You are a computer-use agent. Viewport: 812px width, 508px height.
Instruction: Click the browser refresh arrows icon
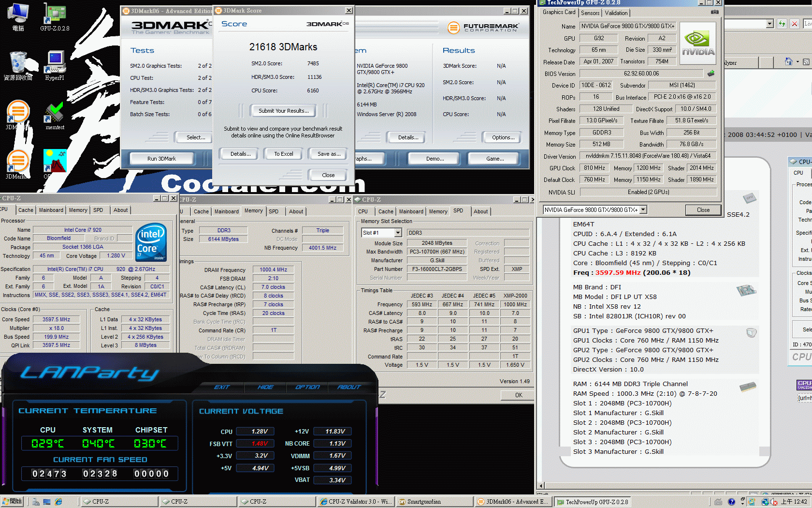(782, 24)
